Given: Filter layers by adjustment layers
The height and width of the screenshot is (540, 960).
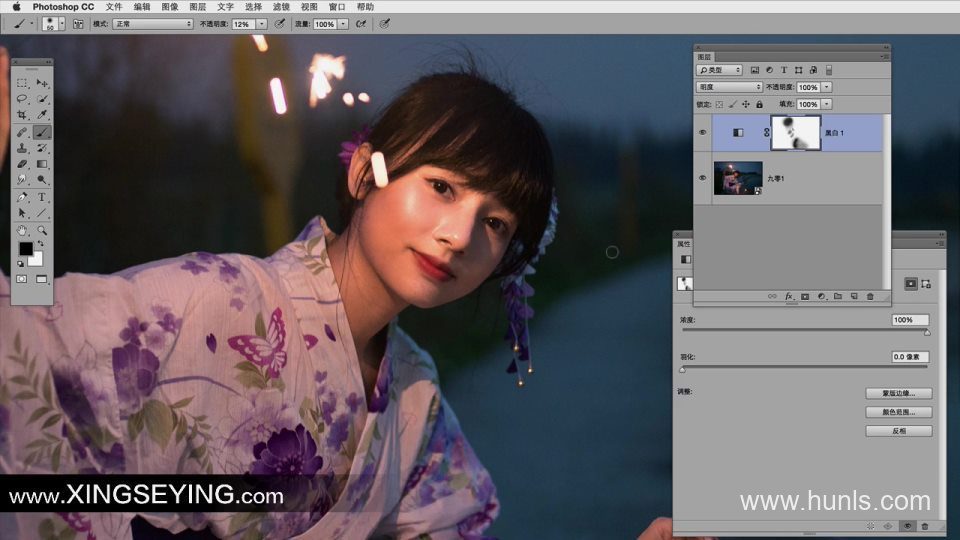Looking at the screenshot, I should click(x=770, y=70).
